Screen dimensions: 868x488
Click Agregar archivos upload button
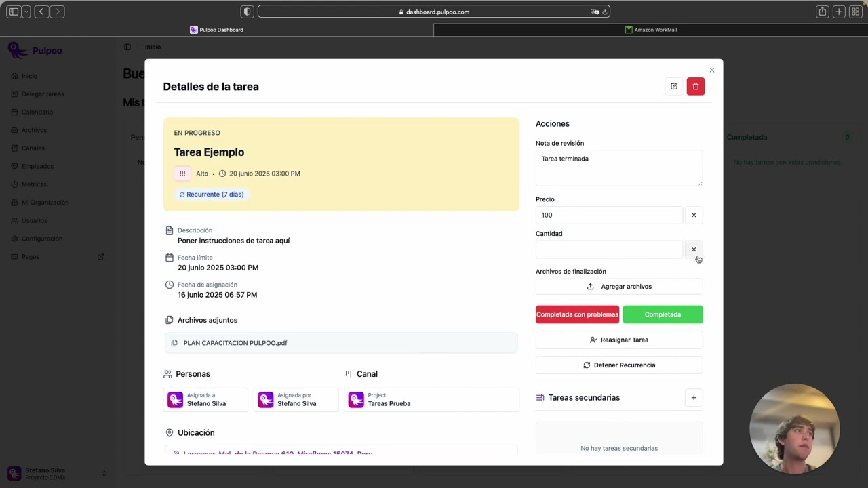point(619,287)
